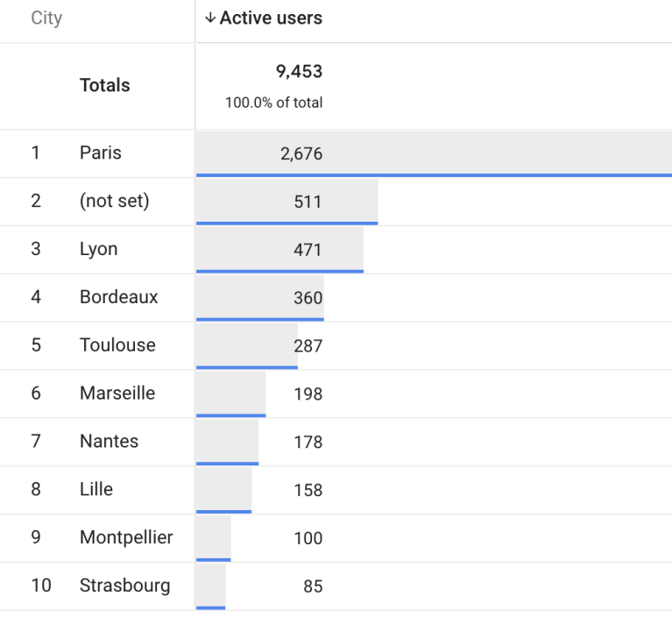The height and width of the screenshot is (617, 672).
Task: Open the Lyon row
Action: [x=98, y=250]
